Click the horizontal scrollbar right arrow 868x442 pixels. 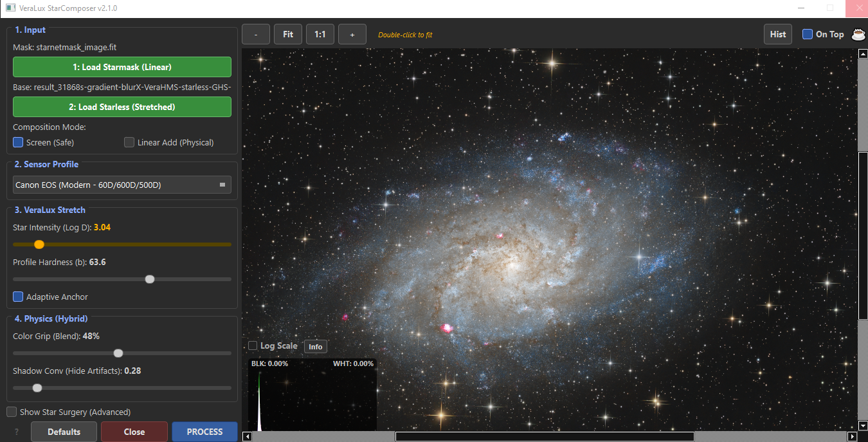853,437
